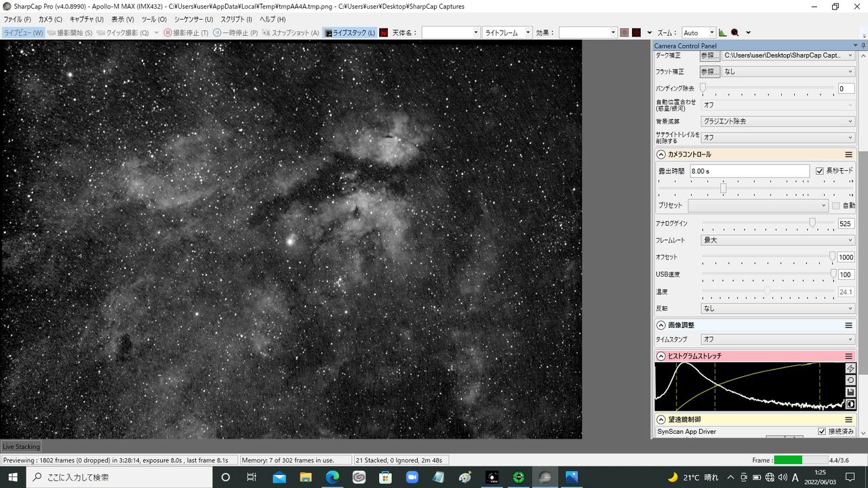The width and height of the screenshot is (868, 488).
Task: Click the red-on-black tool icon beside the reticle icon
Action: 636,33
